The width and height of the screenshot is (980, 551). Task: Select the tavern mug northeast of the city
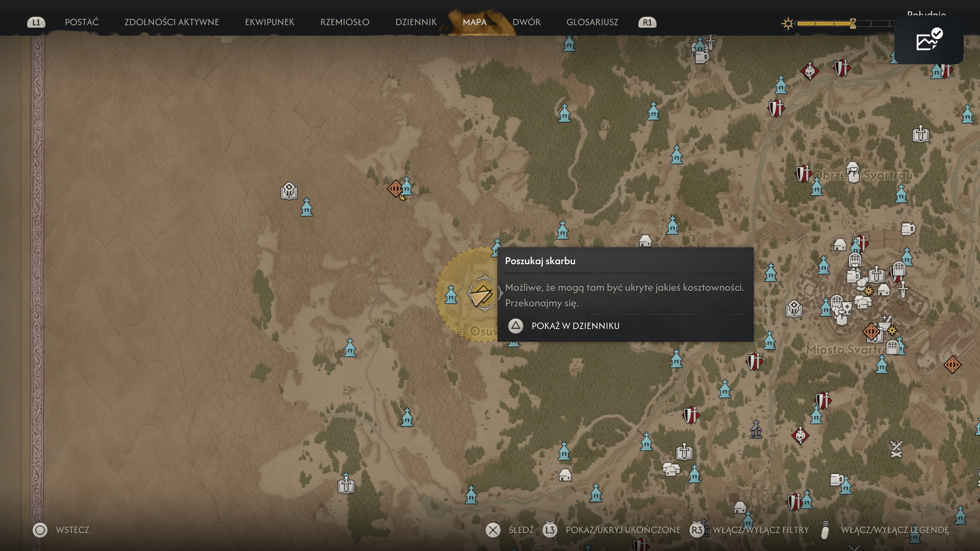pyautogui.click(x=908, y=229)
